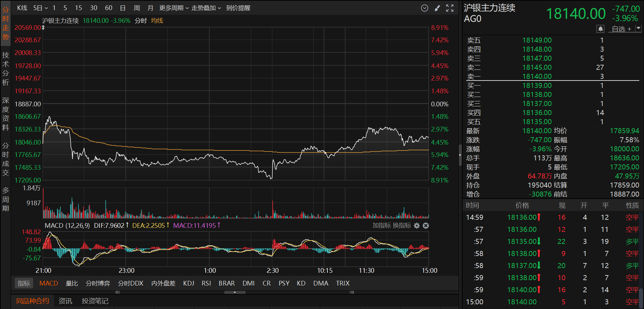
Task: Toggle the 分时 line legend
Action: tap(141, 21)
